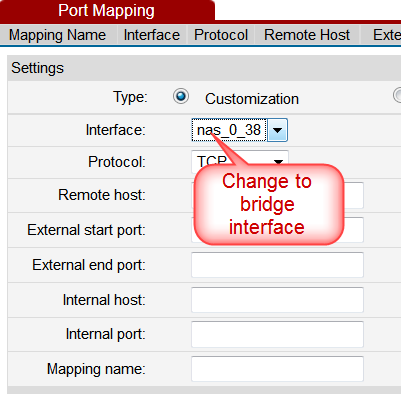
Task: Click the Settings section heading
Action: coord(37,68)
